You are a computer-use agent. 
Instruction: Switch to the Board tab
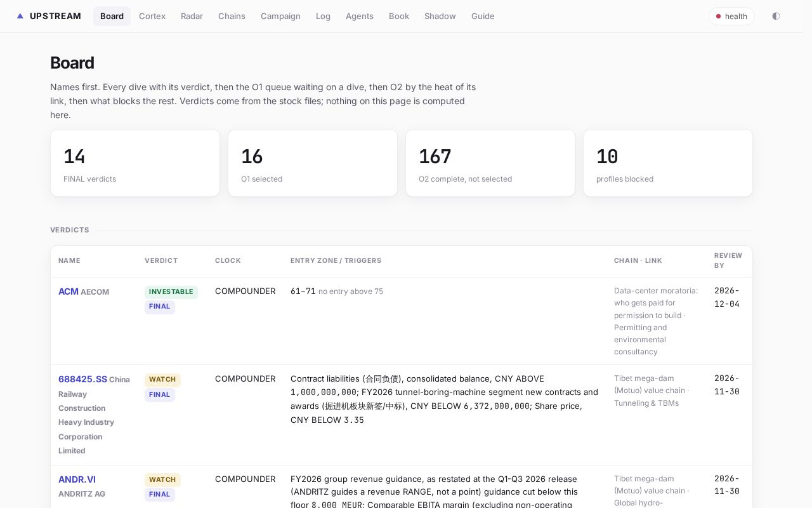tap(112, 16)
